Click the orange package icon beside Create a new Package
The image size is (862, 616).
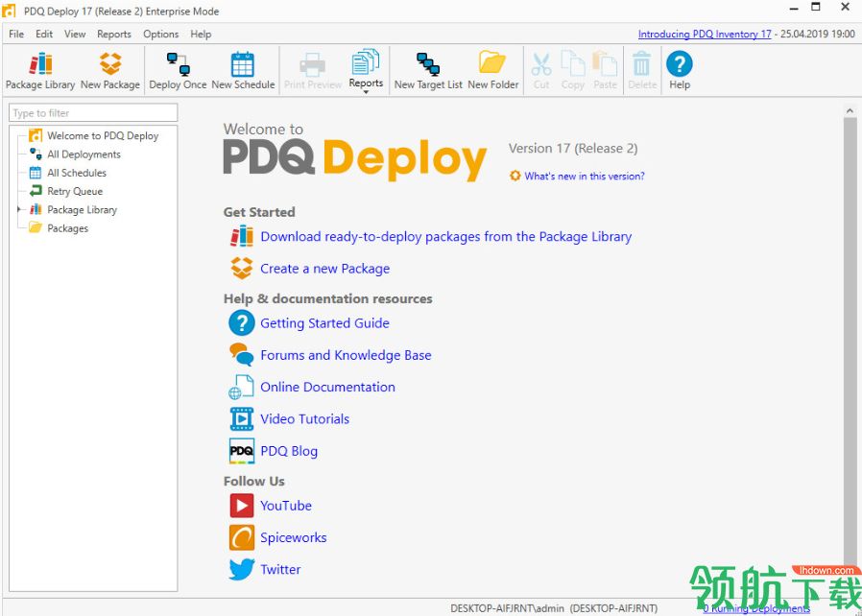point(241,268)
